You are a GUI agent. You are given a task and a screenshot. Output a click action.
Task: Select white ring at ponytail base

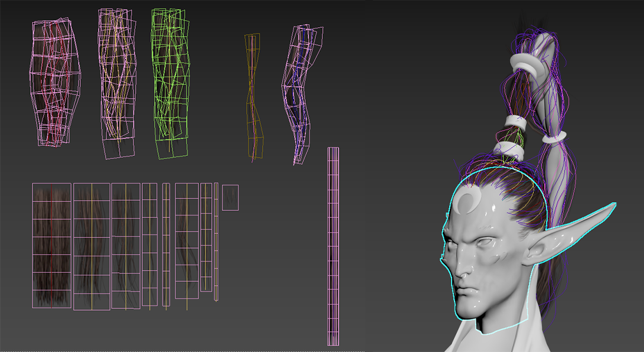[509, 151]
